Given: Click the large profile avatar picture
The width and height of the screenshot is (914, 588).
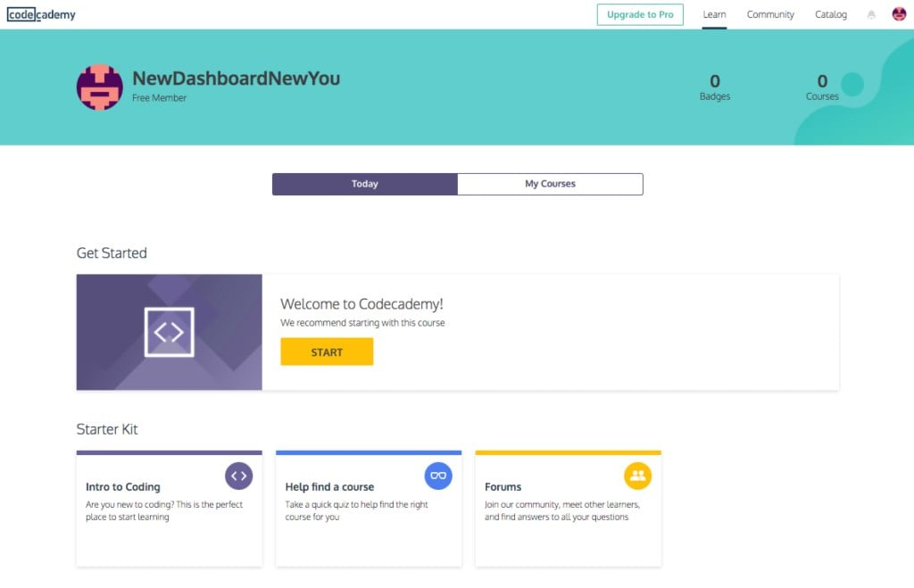Looking at the screenshot, I should pos(100,87).
